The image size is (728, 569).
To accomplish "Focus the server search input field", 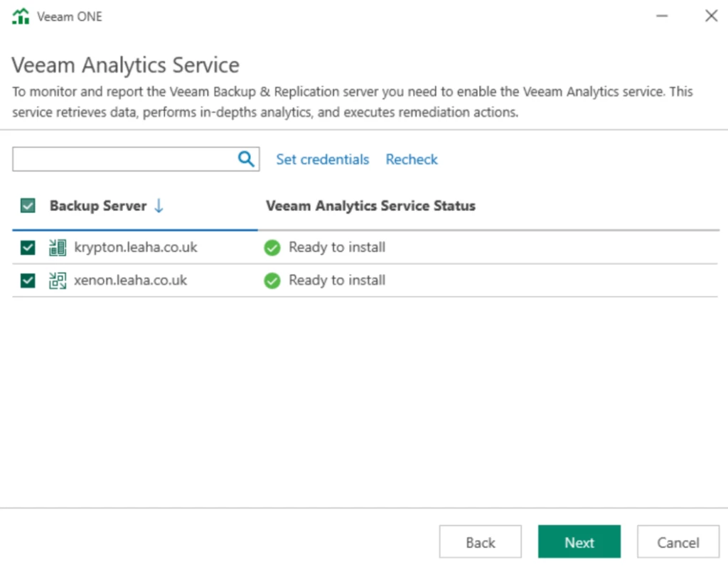I will tap(124, 159).
